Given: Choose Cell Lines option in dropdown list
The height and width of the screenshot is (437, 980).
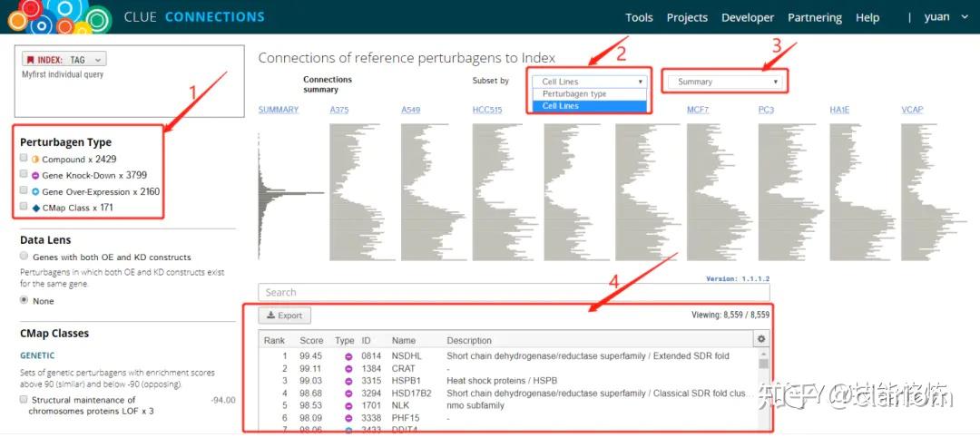Looking at the screenshot, I should tap(590, 106).
